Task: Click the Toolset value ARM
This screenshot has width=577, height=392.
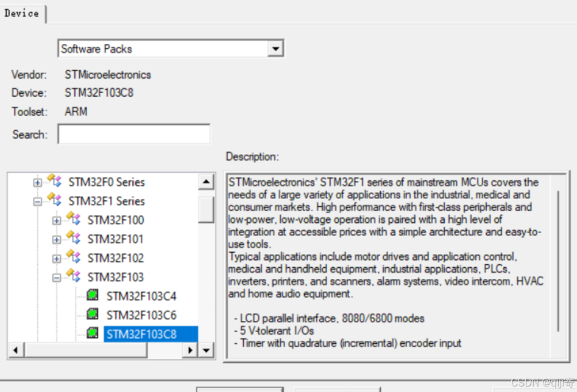Action: [x=76, y=111]
